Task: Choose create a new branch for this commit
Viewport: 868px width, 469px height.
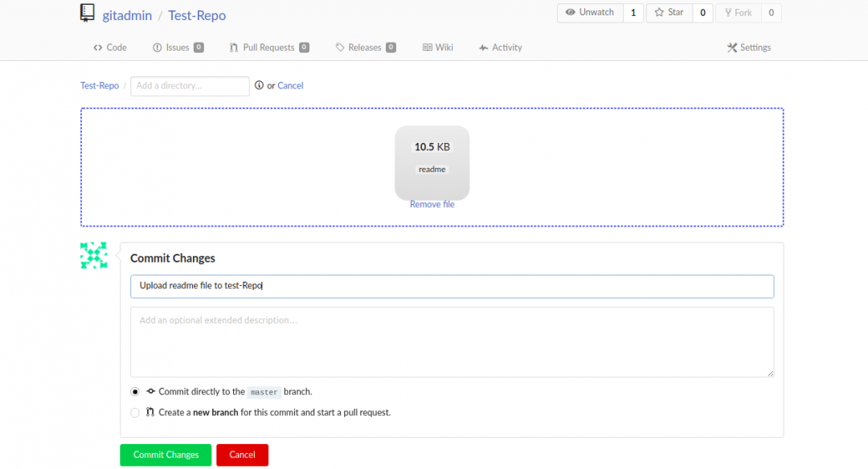Action: [x=135, y=412]
